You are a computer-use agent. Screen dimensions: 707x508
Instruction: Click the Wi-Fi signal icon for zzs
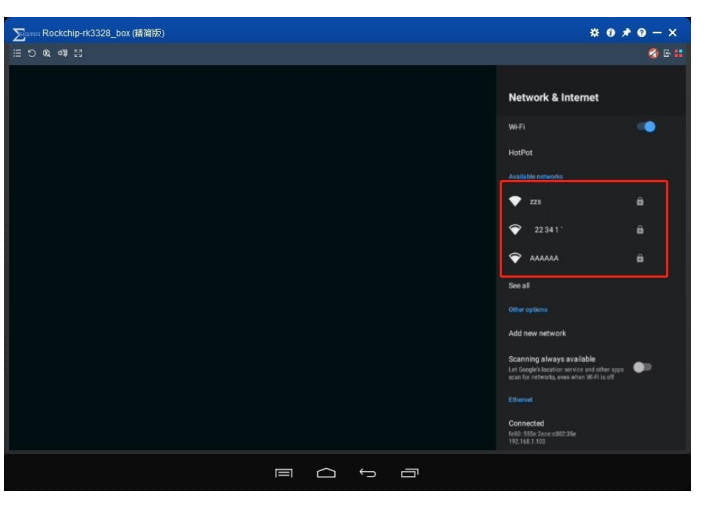point(515,201)
